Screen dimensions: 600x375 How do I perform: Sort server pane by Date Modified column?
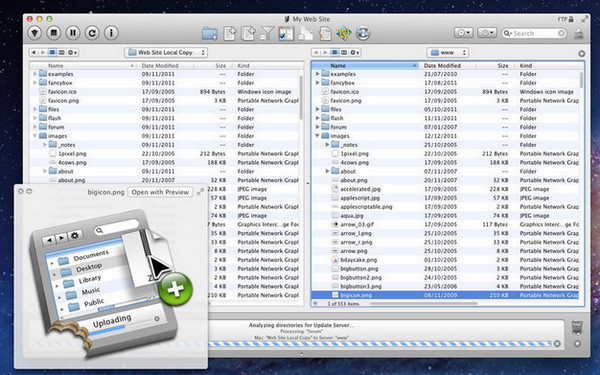tap(448, 65)
